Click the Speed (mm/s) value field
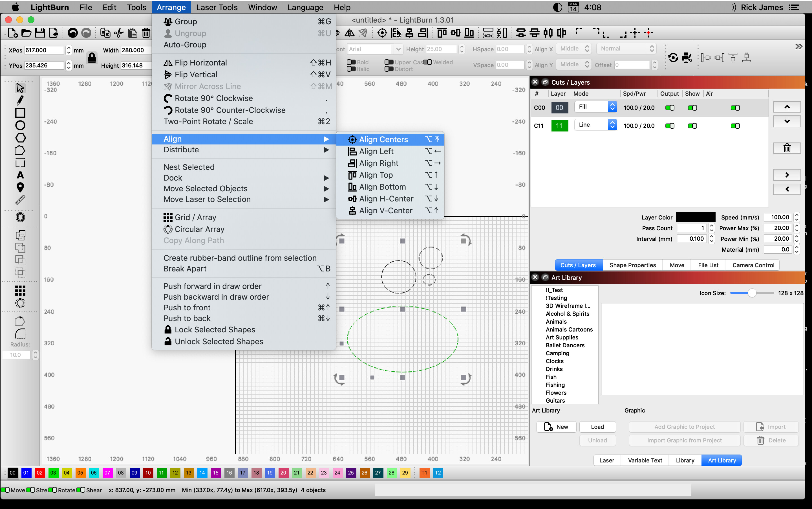Viewport: 812px width, 509px height. [x=778, y=218]
